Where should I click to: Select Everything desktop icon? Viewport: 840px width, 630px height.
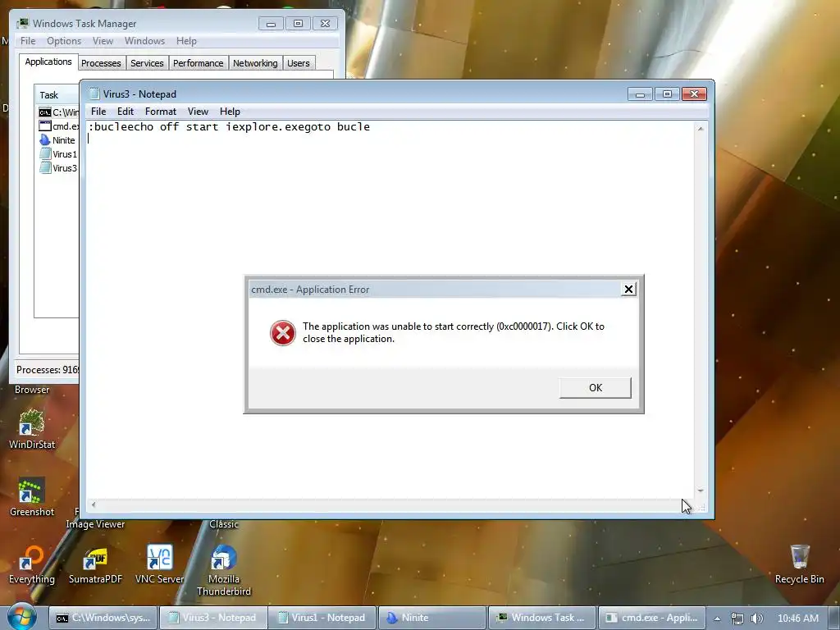(x=32, y=564)
